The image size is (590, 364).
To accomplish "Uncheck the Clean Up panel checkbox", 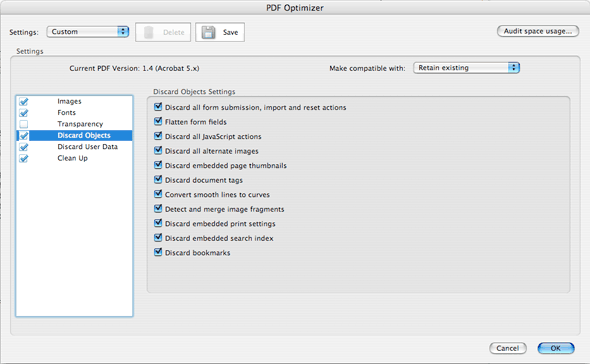I will [x=24, y=158].
